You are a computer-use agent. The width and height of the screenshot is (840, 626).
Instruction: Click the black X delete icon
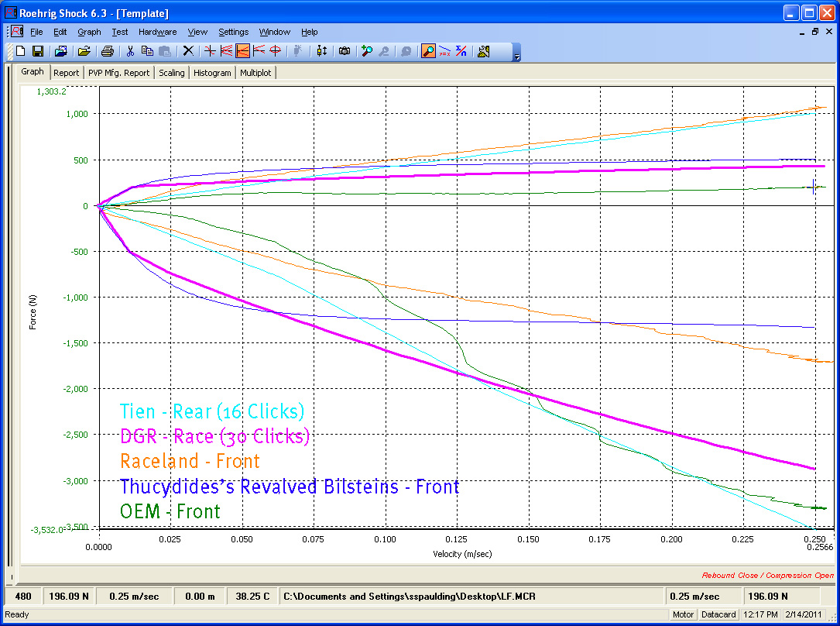pos(187,51)
